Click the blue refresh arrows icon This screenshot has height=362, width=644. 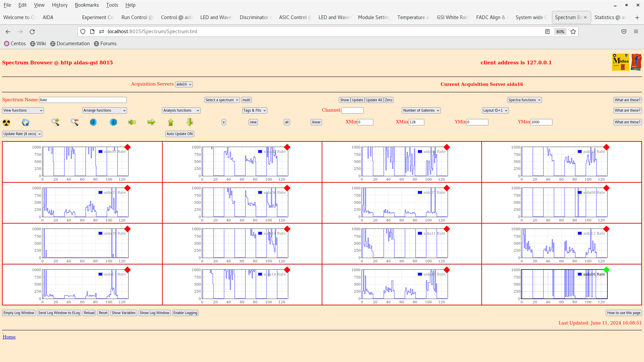(x=25, y=122)
